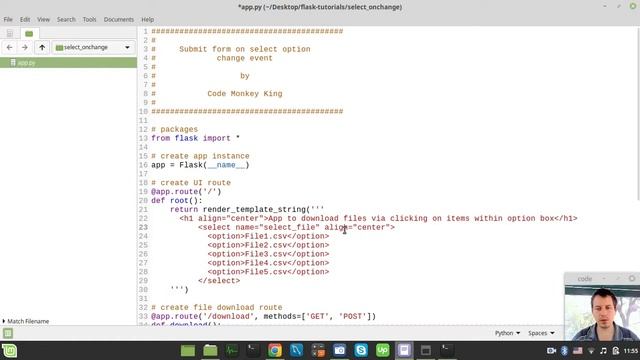
Task: Open the Tools menu
Action: (89, 19)
